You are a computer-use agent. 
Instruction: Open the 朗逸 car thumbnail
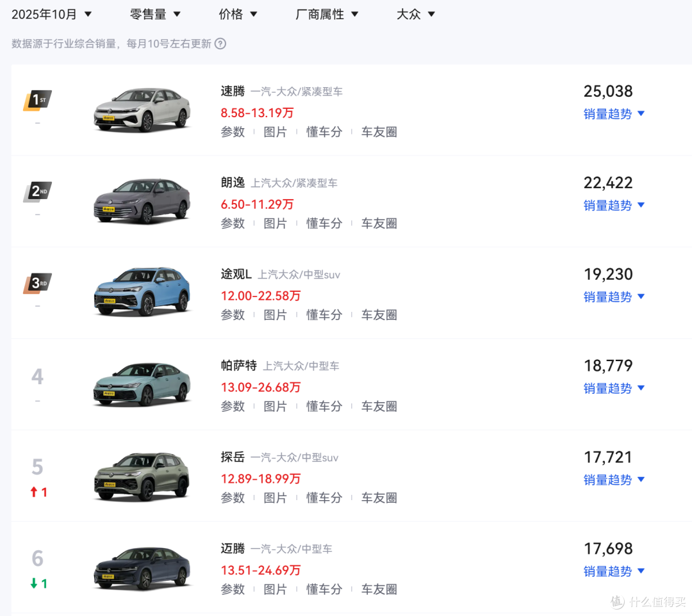[x=142, y=201]
